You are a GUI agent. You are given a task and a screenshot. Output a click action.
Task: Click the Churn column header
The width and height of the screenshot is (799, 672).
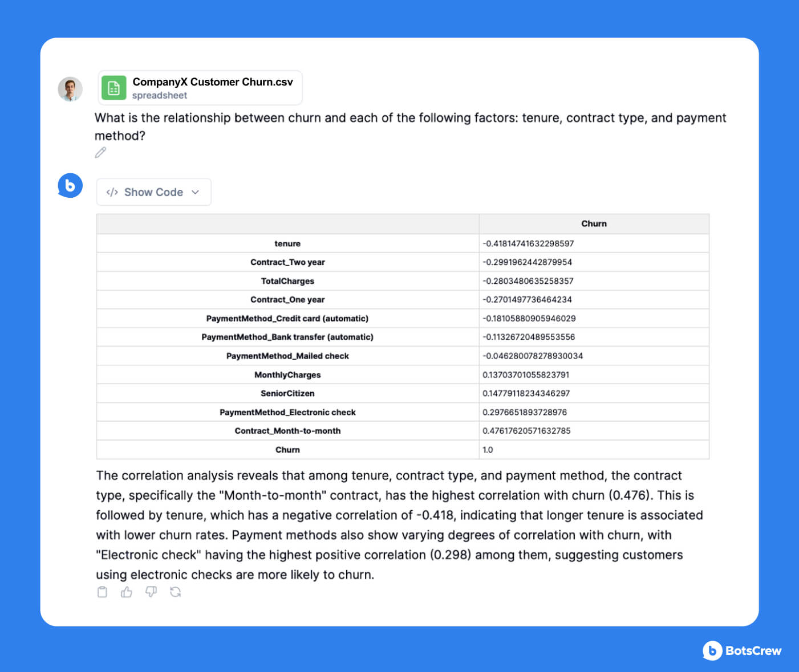594,224
